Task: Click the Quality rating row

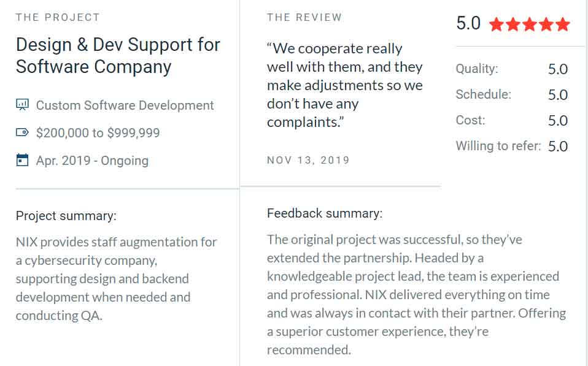Action: (x=512, y=69)
